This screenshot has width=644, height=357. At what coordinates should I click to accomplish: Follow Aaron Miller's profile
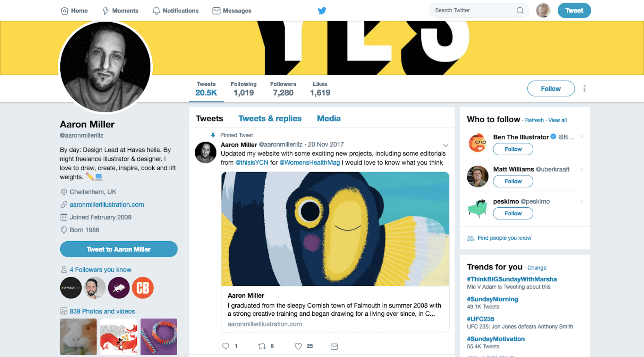[x=551, y=89]
